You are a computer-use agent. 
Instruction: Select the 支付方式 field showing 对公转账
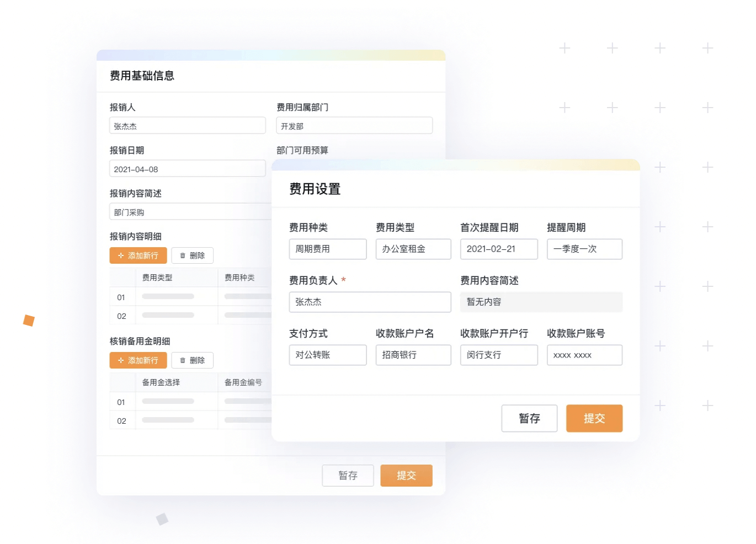click(327, 355)
